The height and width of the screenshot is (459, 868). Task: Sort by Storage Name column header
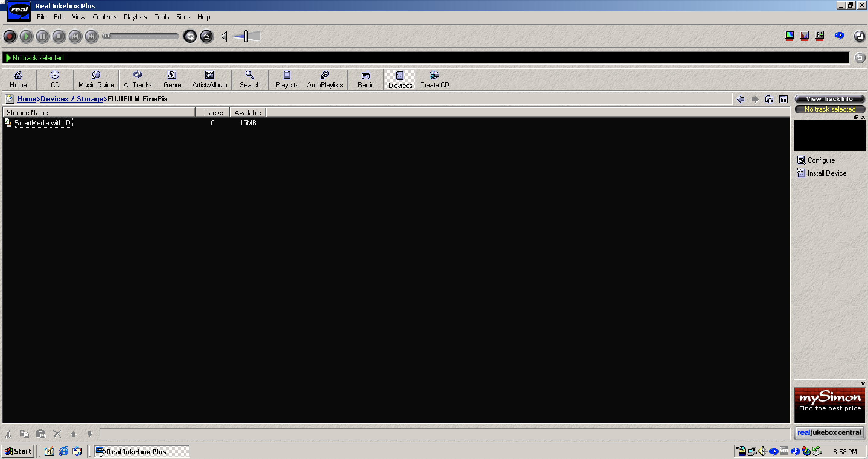point(99,112)
